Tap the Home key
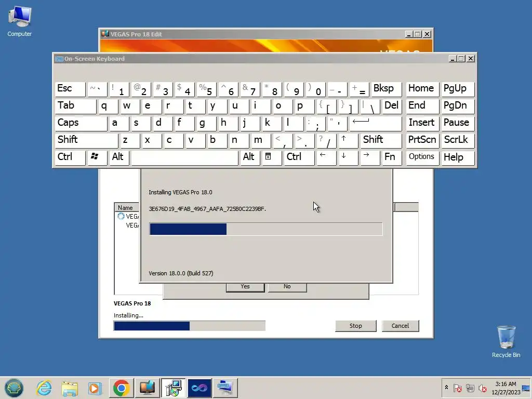 click(422, 89)
